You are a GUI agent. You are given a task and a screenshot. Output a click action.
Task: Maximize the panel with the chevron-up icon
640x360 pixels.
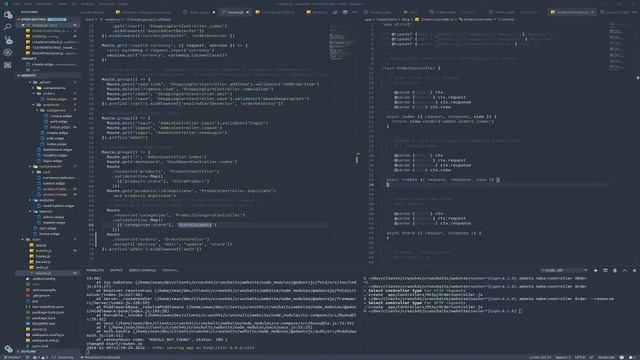[625, 270]
